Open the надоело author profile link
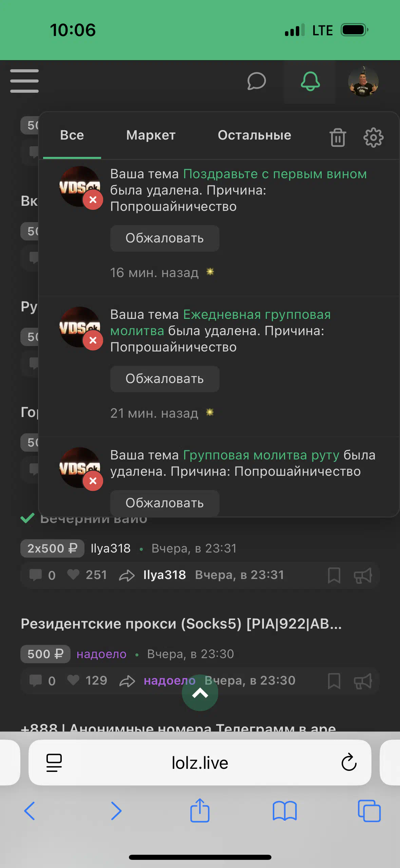Image resolution: width=400 pixels, height=868 pixels. point(101,654)
